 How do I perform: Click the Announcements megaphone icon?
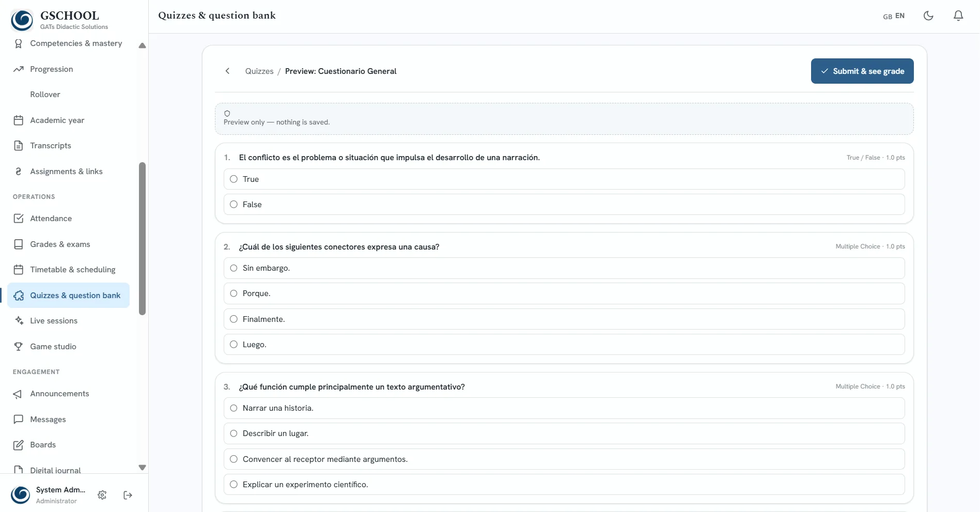19,394
